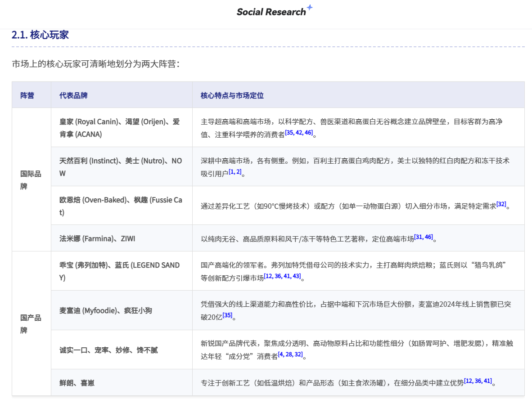Click the 核心特点与市场定位 column header
The image size is (532, 399).
tap(358, 95)
